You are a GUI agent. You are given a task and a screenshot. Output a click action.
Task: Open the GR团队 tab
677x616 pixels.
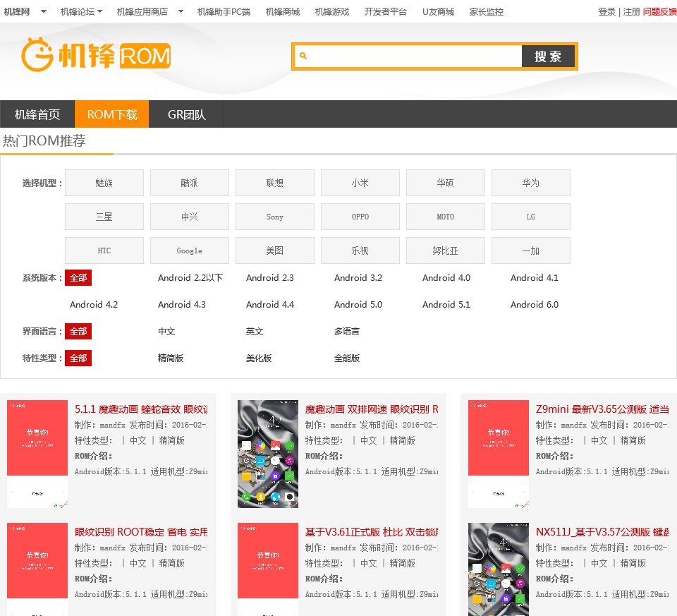186,114
